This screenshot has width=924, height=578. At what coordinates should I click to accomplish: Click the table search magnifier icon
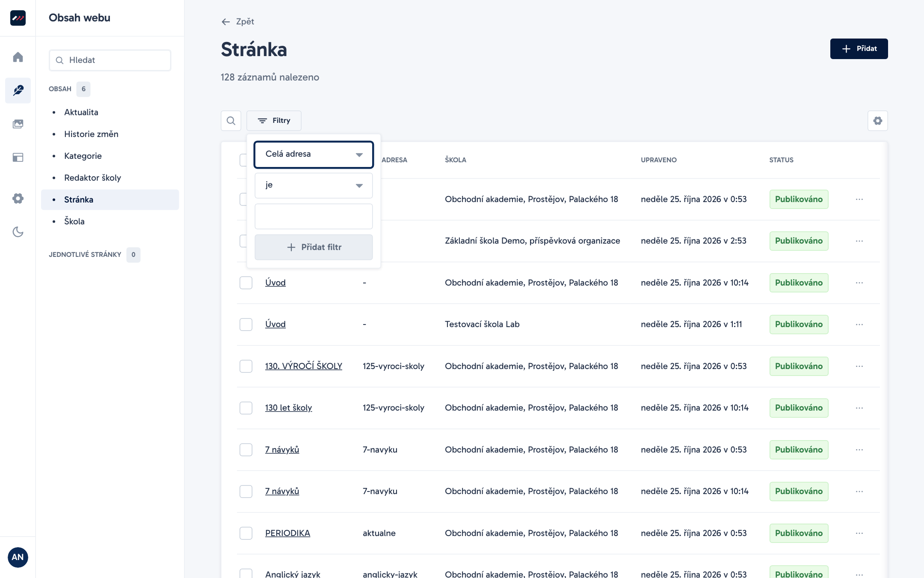231,121
